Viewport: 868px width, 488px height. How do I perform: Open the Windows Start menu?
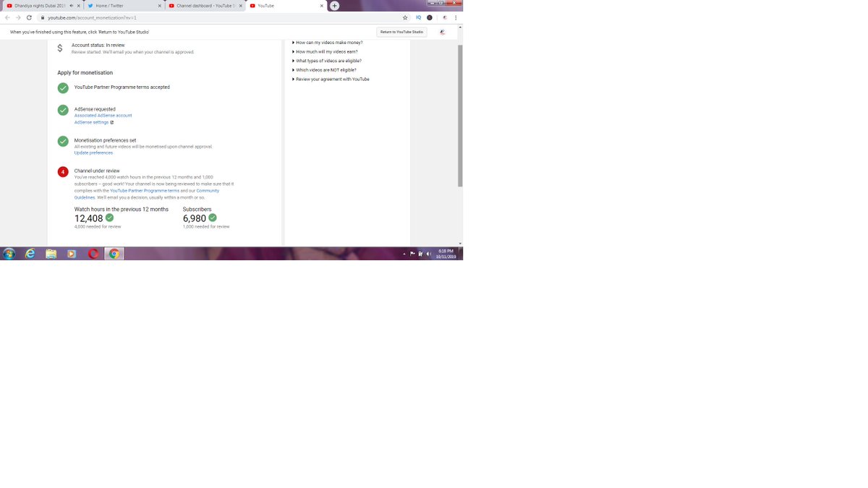[9, 254]
